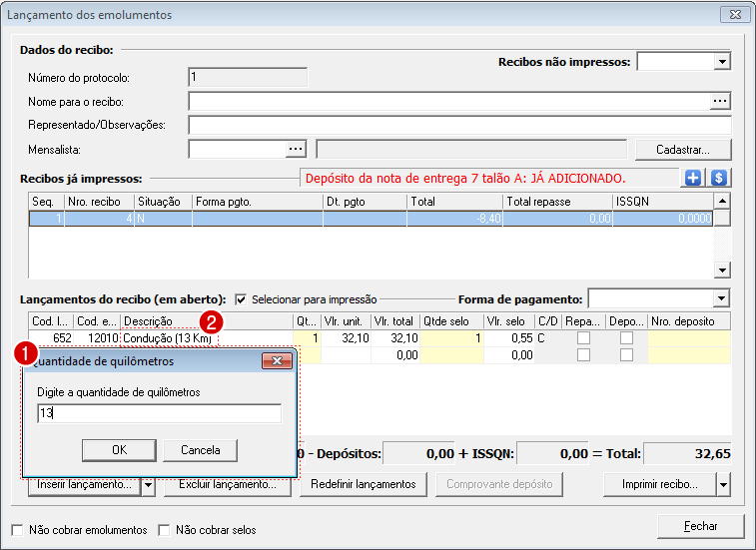Image resolution: width=756 pixels, height=550 pixels.
Task: Click Imprimir recibo... button
Action: [x=659, y=485]
